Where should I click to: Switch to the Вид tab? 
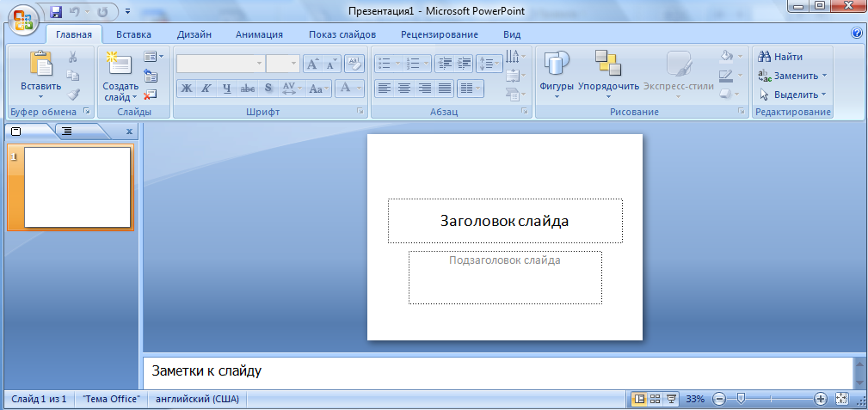[x=512, y=34]
